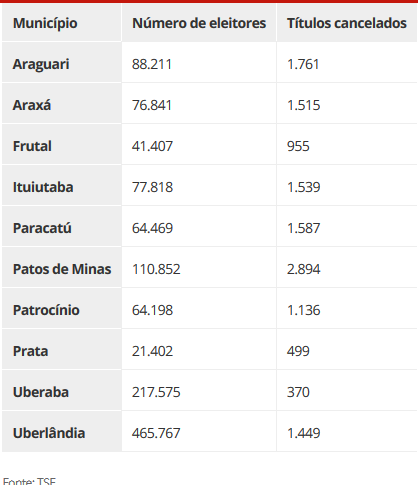Select the Prata row label
418x485 pixels.
pos(62,351)
